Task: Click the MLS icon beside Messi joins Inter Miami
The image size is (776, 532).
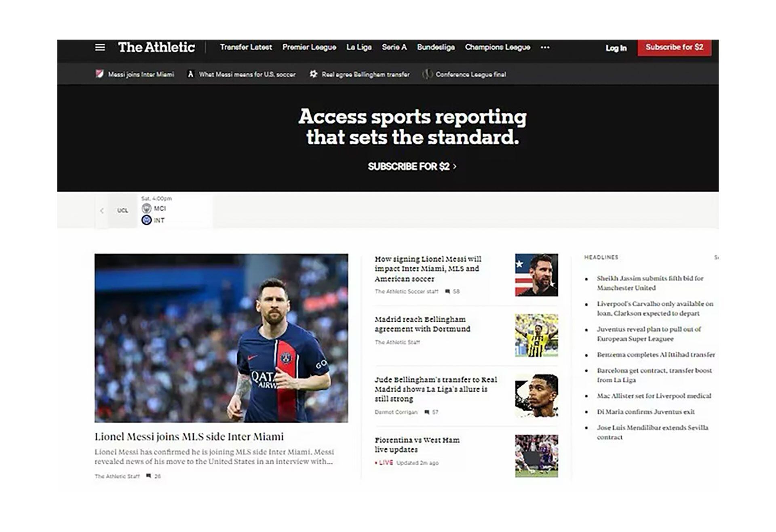Action: (x=99, y=74)
